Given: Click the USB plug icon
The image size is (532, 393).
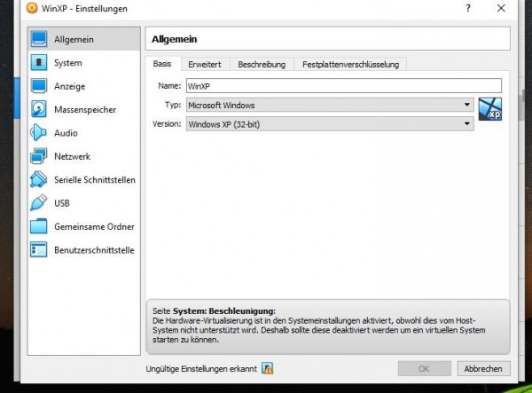Looking at the screenshot, I should pos(39,202).
